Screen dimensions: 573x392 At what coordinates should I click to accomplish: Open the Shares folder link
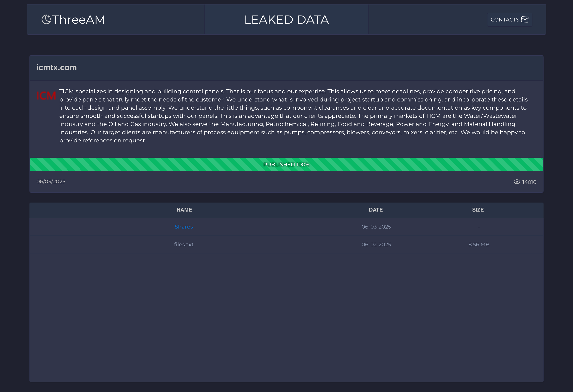click(184, 227)
